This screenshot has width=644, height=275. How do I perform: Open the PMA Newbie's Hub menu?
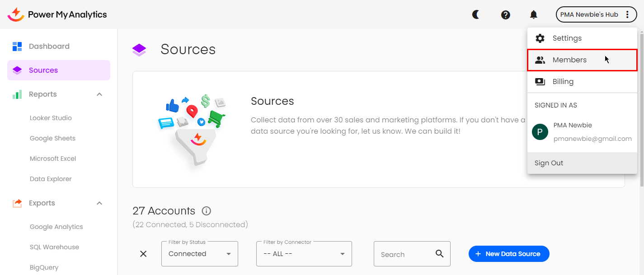click(595, 14)
